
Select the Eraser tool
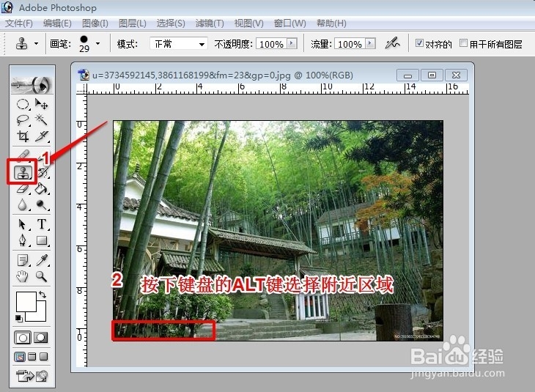tap(23, 188)
